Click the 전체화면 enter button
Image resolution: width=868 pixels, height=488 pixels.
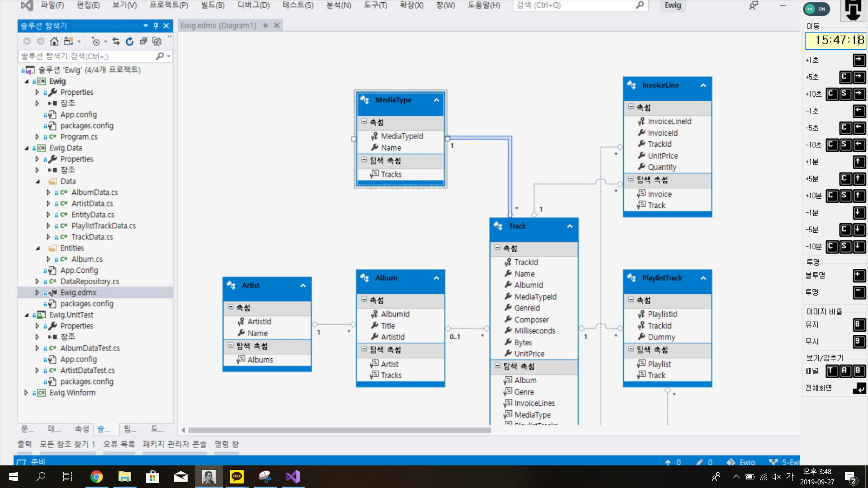coord(859,388)
